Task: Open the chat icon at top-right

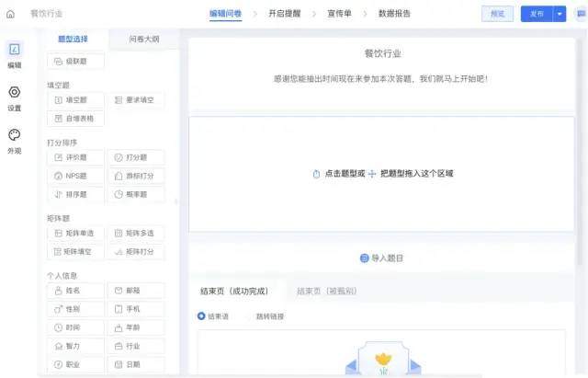Action: 582,14
